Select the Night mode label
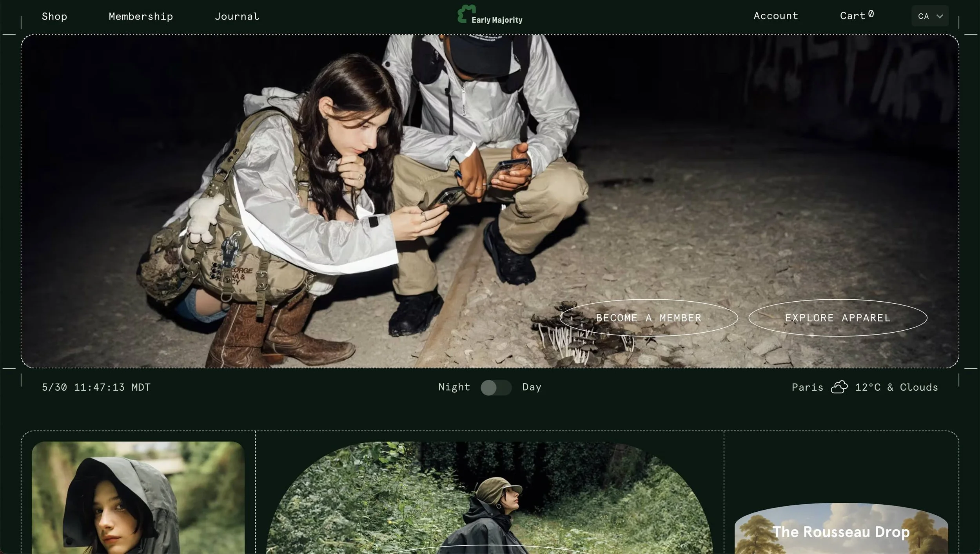 [454, 387]
